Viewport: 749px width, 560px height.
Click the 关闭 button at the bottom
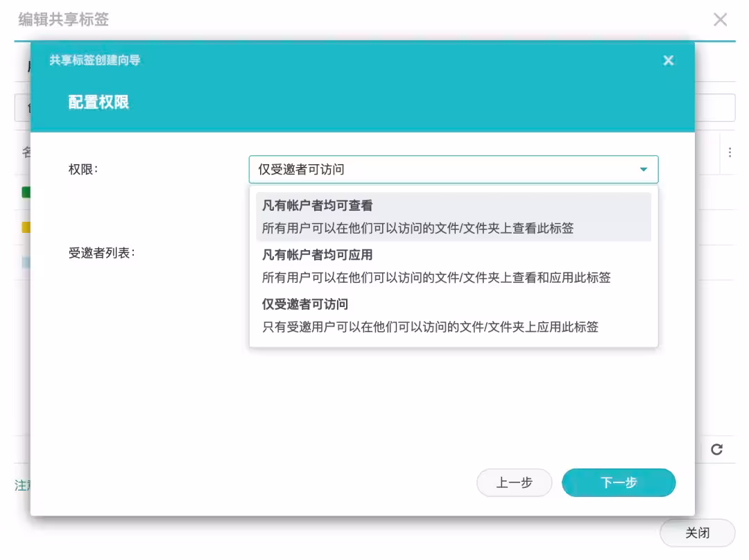[x=696, y=532]
